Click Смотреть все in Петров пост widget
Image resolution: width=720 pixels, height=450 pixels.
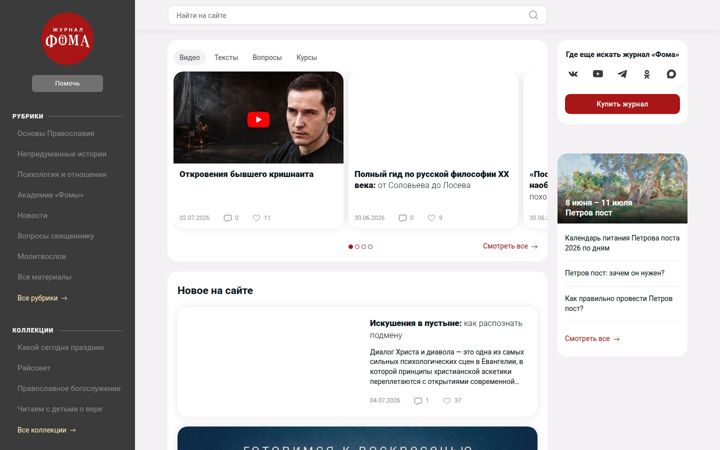(592, 338)
